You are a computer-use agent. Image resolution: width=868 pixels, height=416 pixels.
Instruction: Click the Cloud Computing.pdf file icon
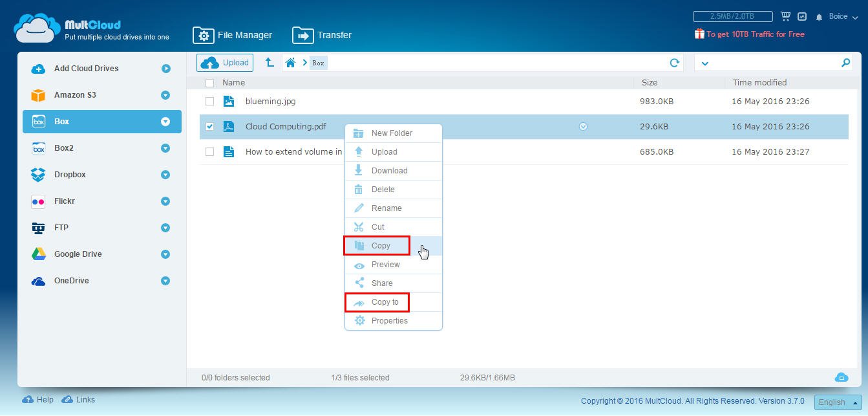229,126
